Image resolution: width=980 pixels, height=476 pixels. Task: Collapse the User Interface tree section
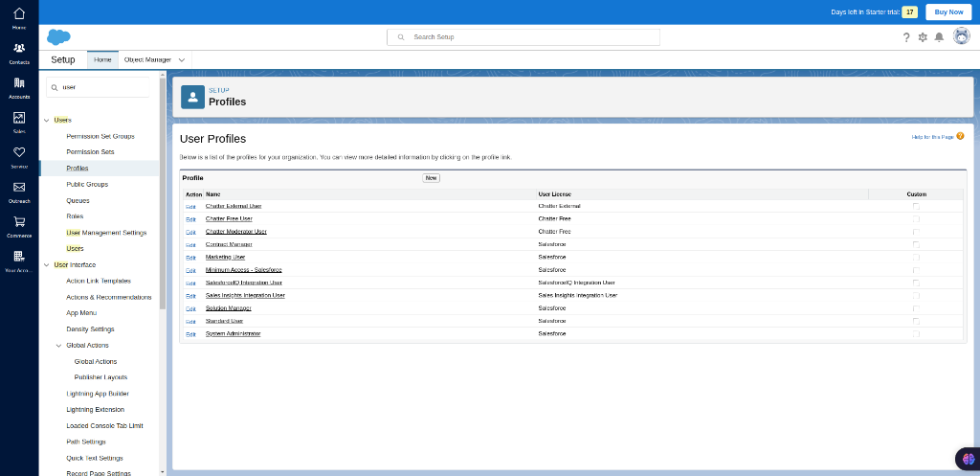coord(47,265)
